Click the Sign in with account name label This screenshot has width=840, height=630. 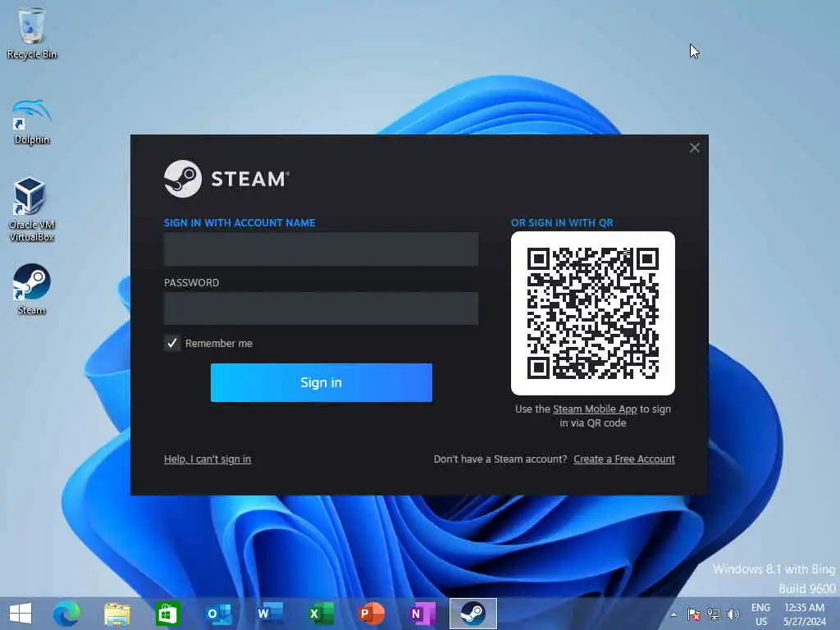click(240, 223)
